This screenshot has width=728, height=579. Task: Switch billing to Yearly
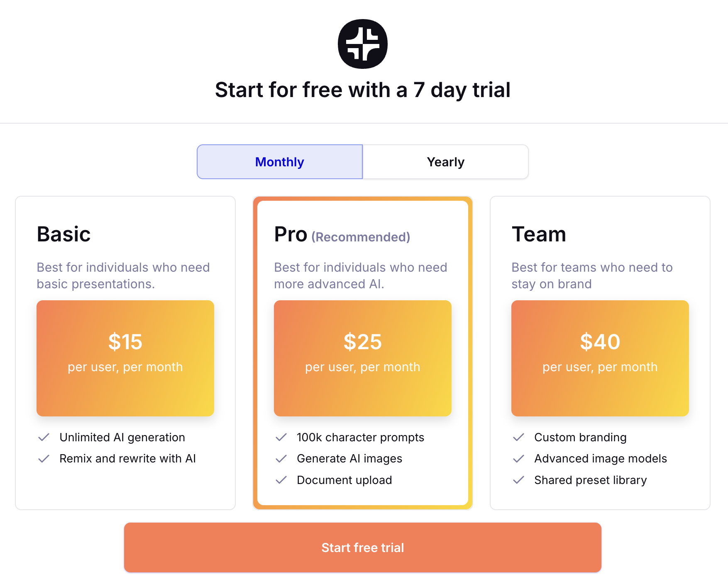[445, 162]
